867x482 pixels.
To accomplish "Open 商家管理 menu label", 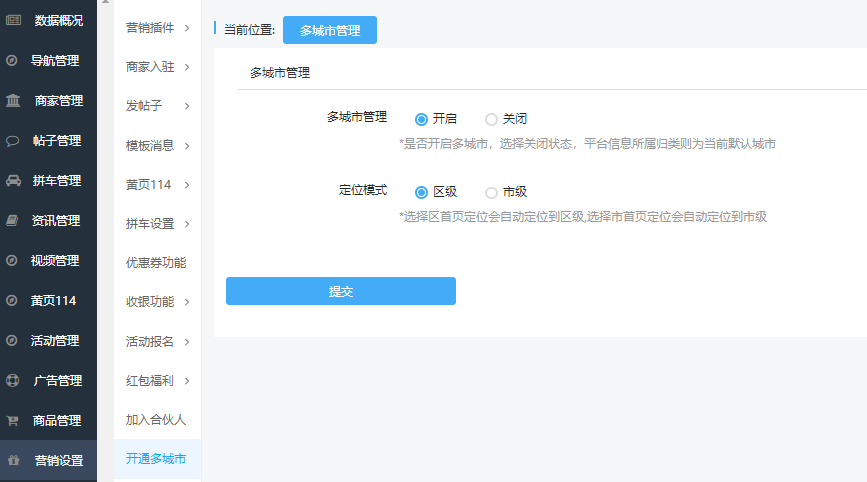I will click(59, 101).
